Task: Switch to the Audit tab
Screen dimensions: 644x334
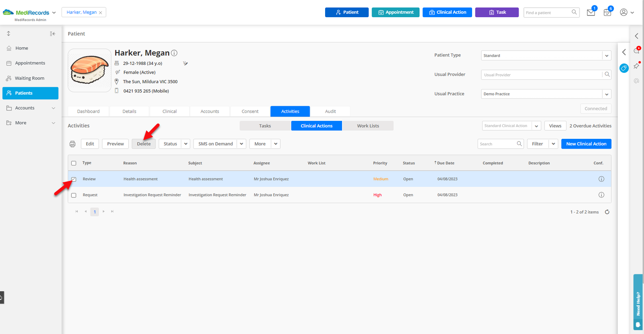Action: (330, 111)
